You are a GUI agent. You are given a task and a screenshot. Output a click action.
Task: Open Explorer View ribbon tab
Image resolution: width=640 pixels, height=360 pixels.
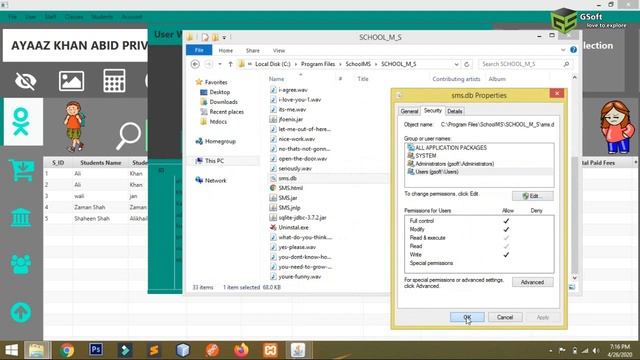[x=279, y=51]
